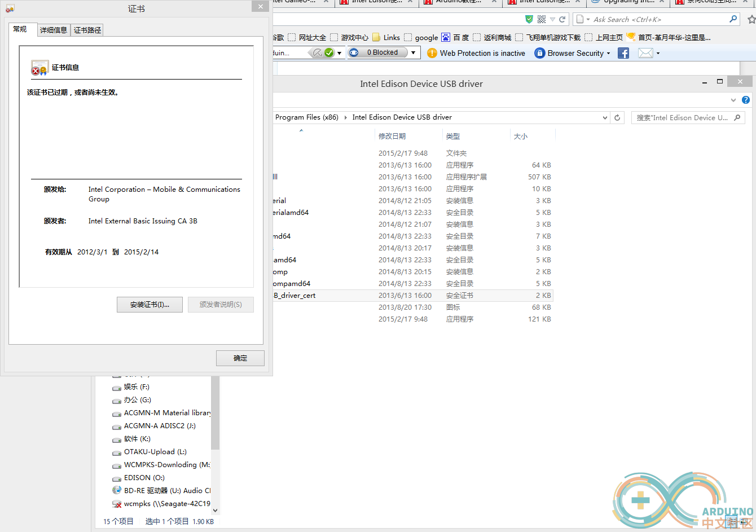Image resolution: width=756 pixels, height=532 pixels.
Task: Open the search engine dropdown in Ask Search
Action: (588, 19)
